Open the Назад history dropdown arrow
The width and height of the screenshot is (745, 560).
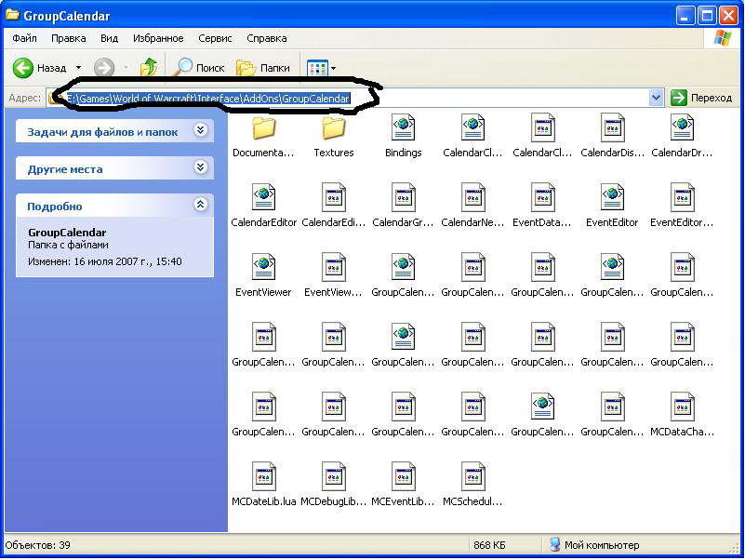click(78, 68)
